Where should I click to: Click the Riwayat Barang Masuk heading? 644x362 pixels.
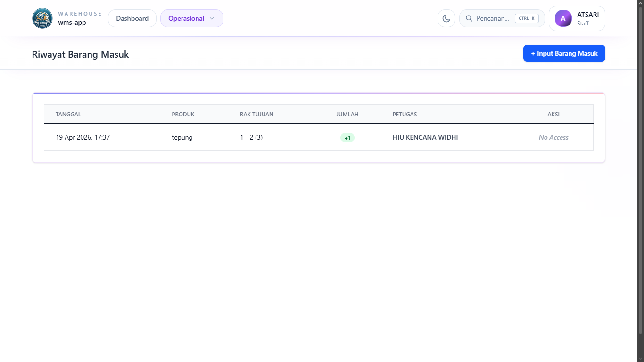[x=80, y=54]
